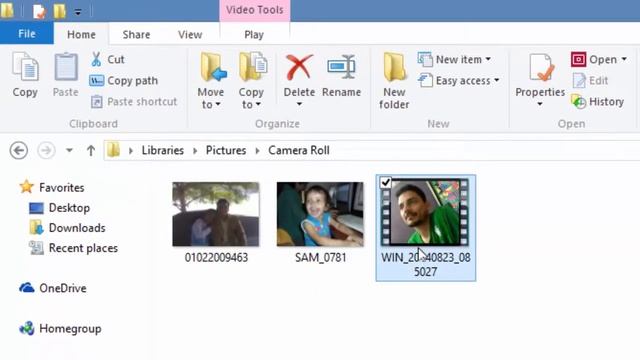Go up one level with Up arrow

(91, 151)
